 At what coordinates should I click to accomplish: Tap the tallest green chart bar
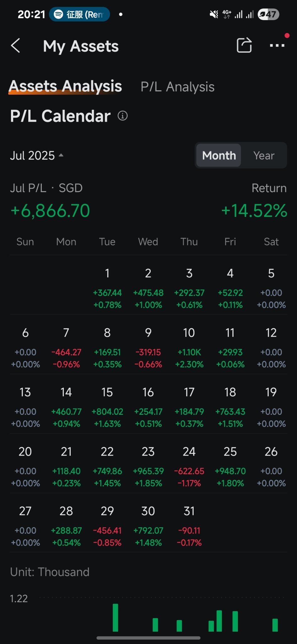tap(115, 618)
